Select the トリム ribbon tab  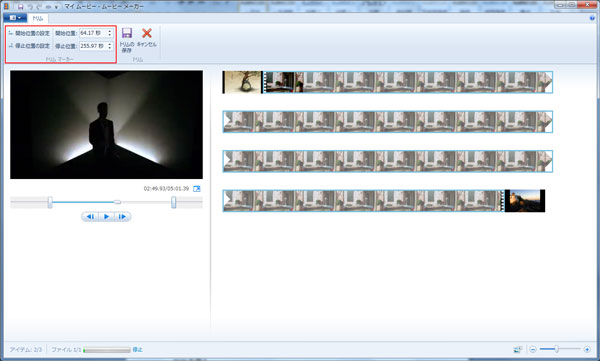(x=38, y=18)
